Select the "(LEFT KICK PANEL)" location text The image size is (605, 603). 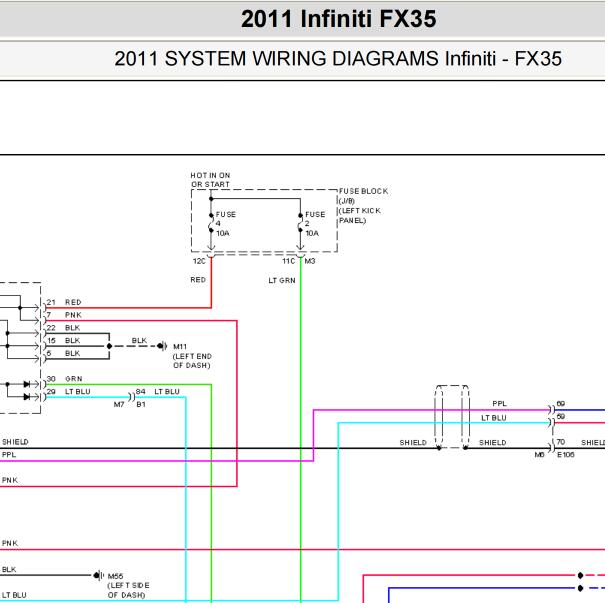pos(360,216)
